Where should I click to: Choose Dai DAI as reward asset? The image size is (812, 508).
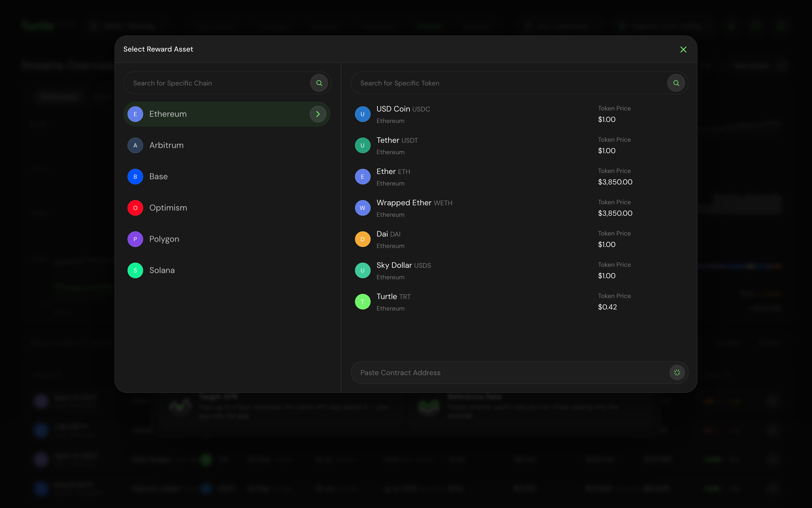coord(519,239)
